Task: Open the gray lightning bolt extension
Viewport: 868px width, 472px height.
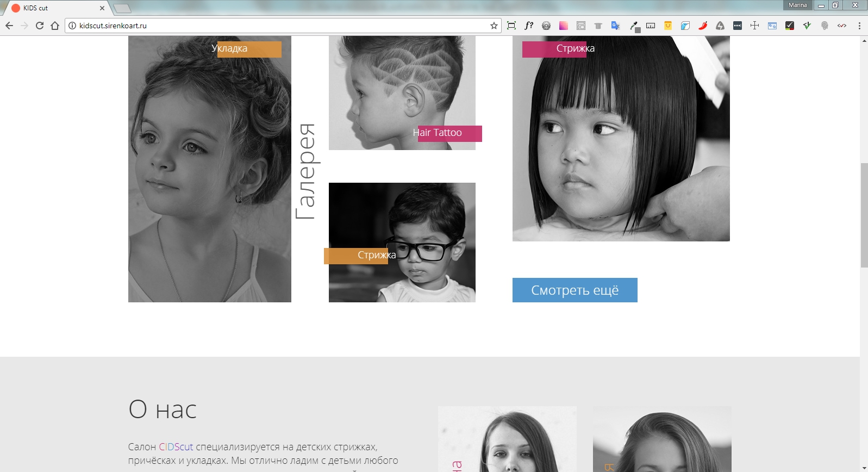Action: tap(720, 26)
